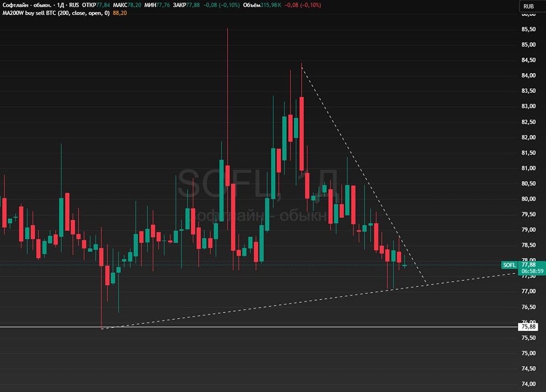Image resolution: width=546 pixels, height=392 pixels.
Task: Click the 82,00 price axis label
Action: point(529,137)
